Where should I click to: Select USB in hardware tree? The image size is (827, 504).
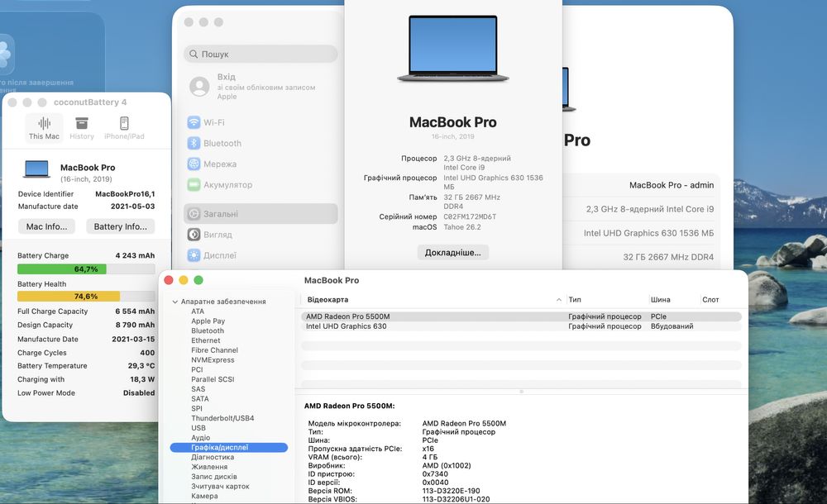pyautogui.click(x=198, y=428)
